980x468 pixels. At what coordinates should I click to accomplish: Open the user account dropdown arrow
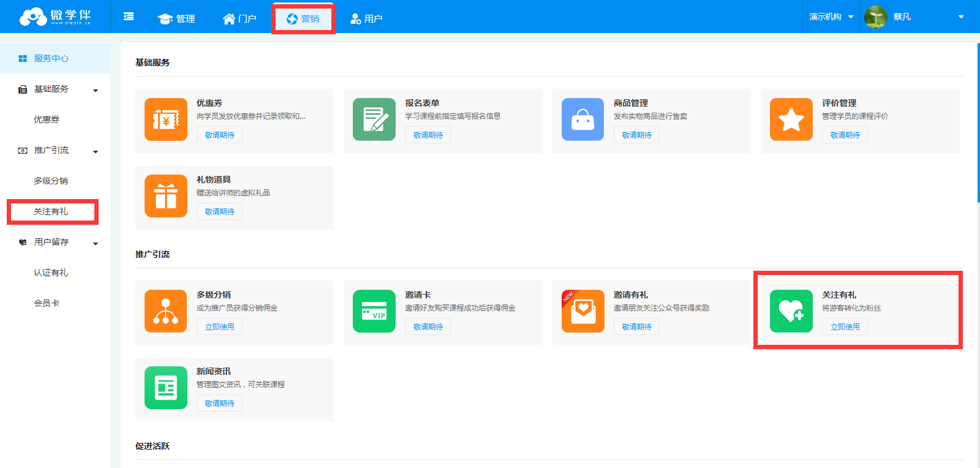tap(961, 17)
